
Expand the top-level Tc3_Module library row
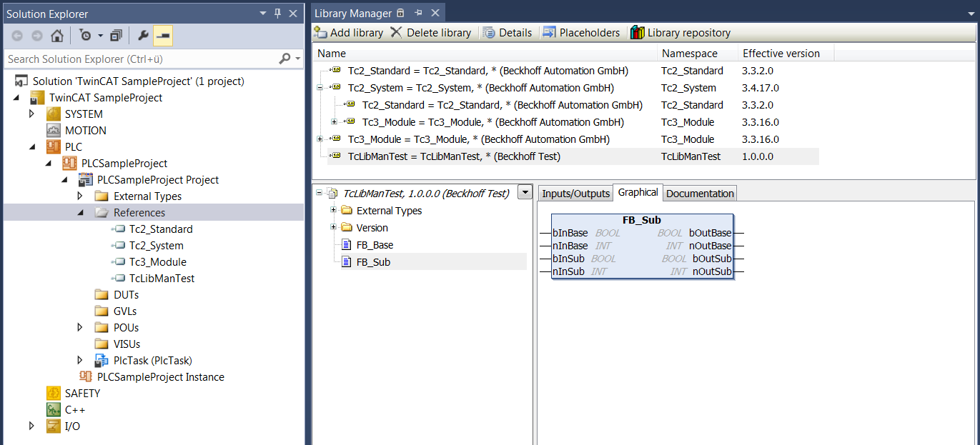coord(320,139)
